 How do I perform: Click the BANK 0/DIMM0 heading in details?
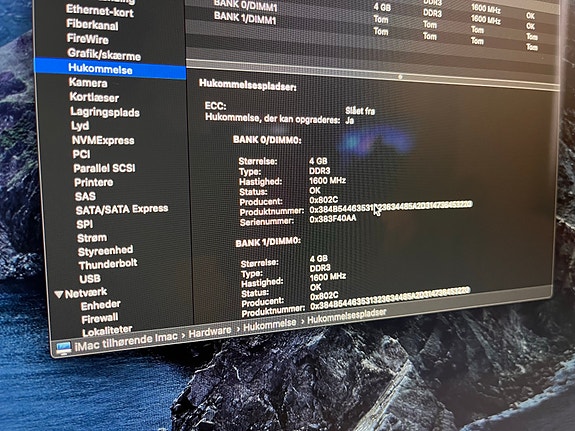pos(267,140)
